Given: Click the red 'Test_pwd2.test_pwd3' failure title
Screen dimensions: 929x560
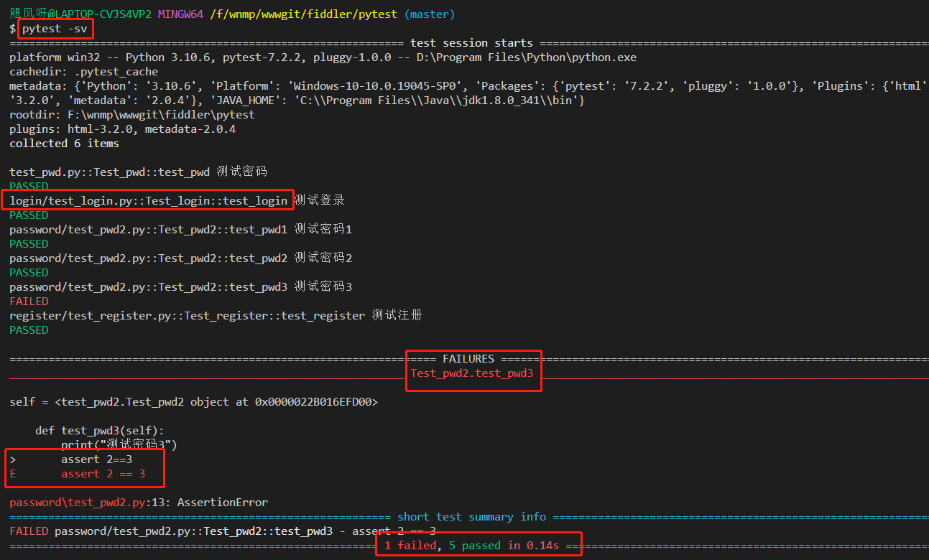Looking at the screenshot, I should click(471, 373).
